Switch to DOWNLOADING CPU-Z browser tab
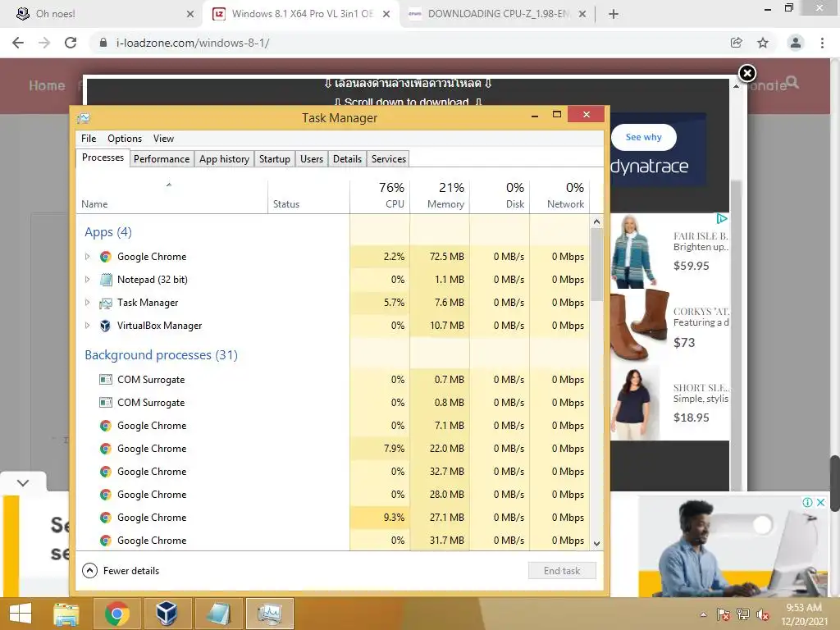The image size is (840, 630). click(498, 14)
